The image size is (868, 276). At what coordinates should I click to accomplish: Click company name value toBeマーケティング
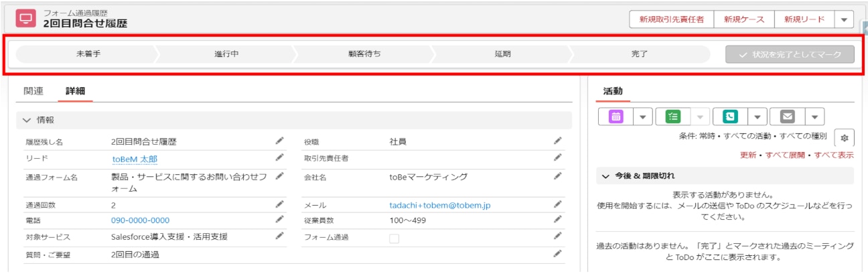click(x=429, y=178)
